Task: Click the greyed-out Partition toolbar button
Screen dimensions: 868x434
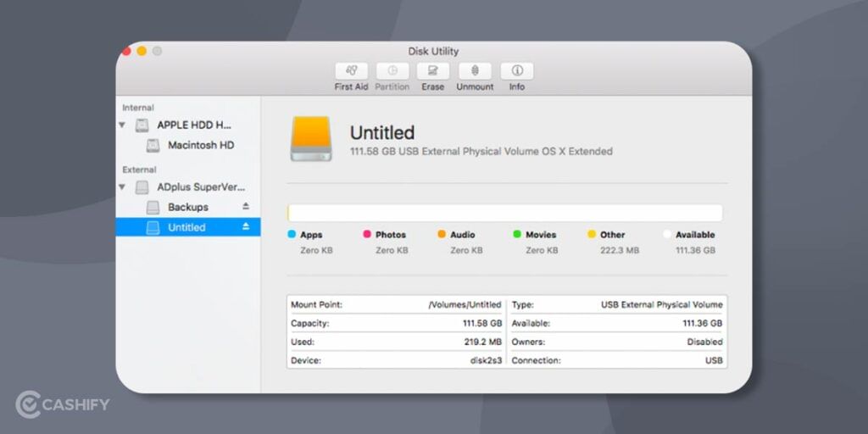Action: tap(392, 71)
